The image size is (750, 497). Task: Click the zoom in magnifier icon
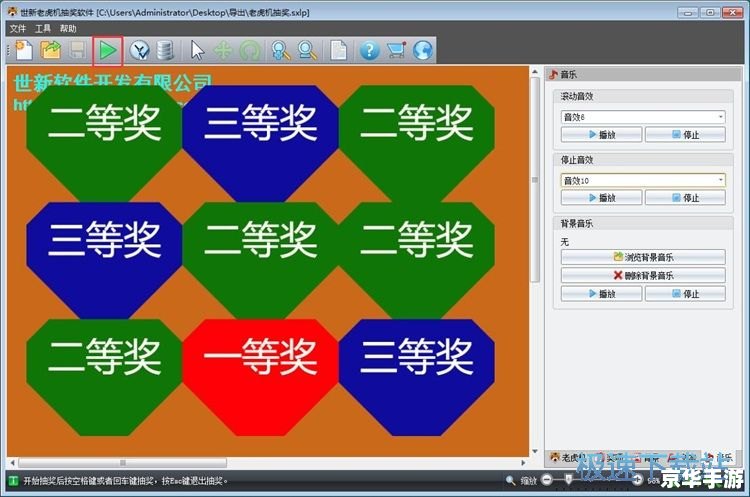(x=280, y=50)
